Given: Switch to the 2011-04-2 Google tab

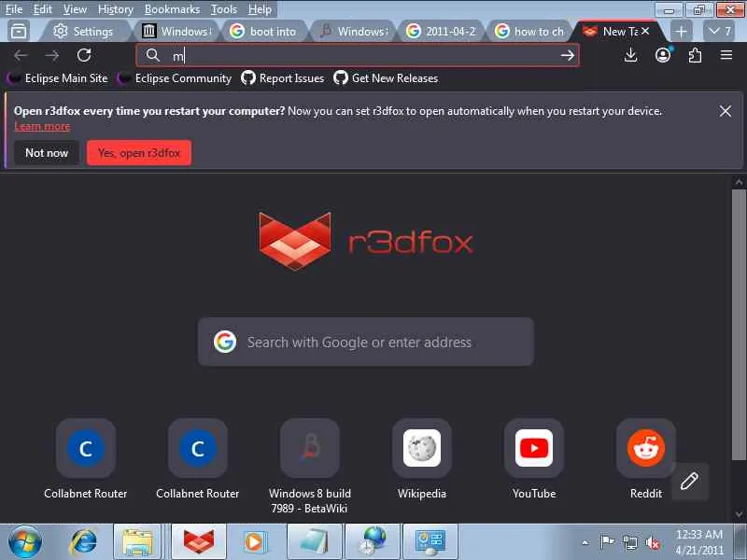Looking at the screenshot, I should (x=441, y=32).
